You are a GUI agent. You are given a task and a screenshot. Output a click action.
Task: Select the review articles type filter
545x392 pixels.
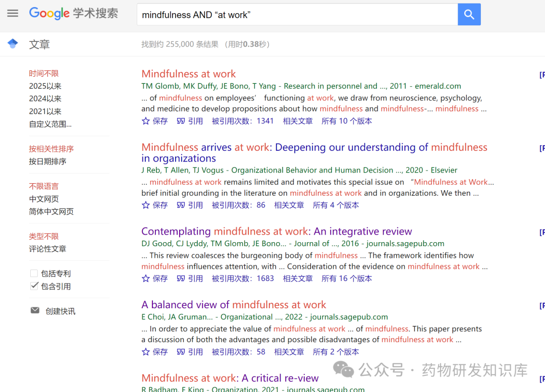[47, 249]
